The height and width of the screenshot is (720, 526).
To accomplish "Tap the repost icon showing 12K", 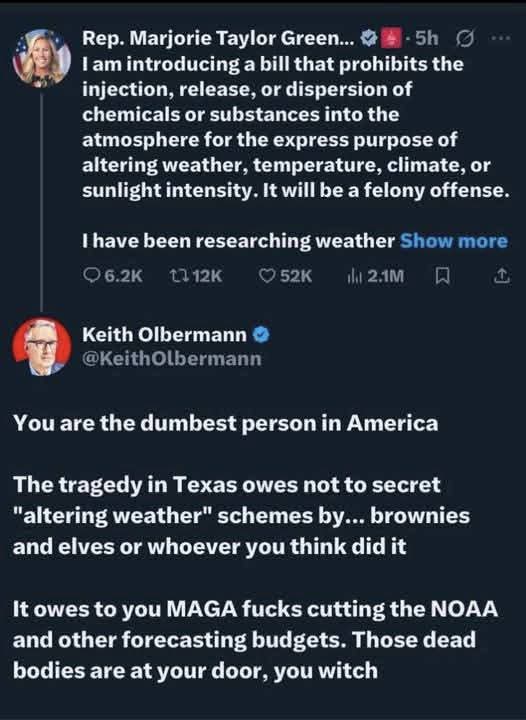I will (x=196, y=276).
